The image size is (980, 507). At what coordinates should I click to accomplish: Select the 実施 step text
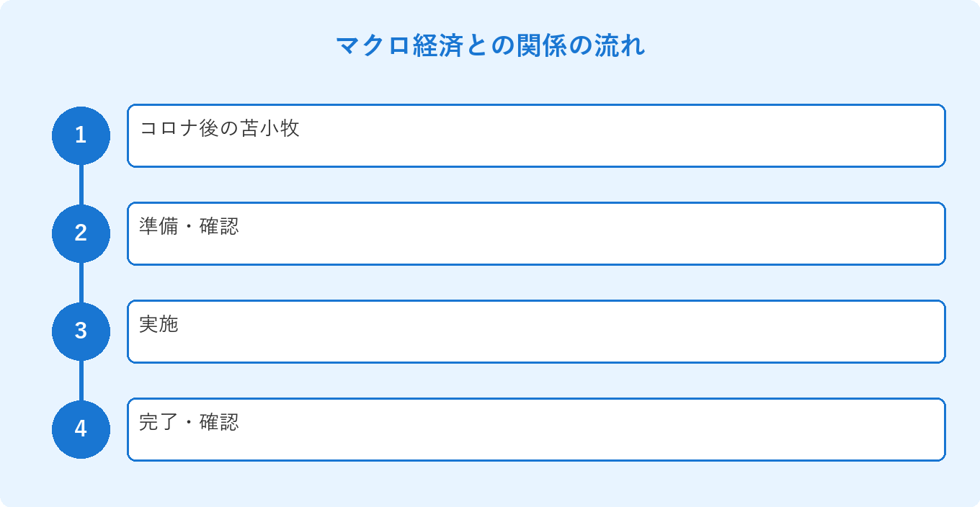pyautogui.click(x=159, y=325)
